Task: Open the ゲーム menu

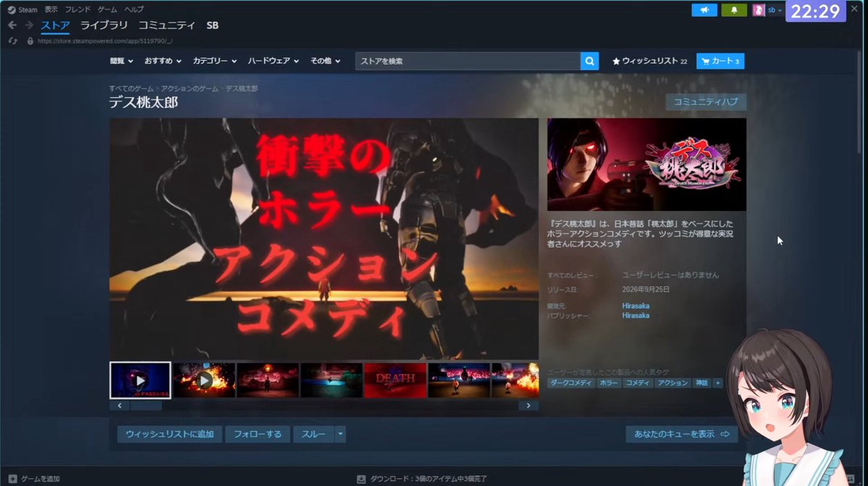Action: [x=107, y=9]
